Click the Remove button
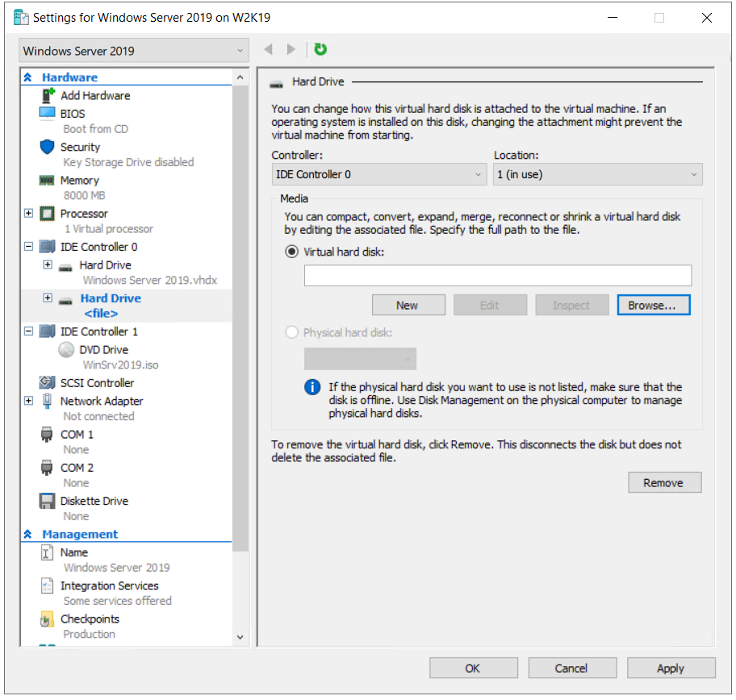The image size is (736, 700). pos(664,483)
